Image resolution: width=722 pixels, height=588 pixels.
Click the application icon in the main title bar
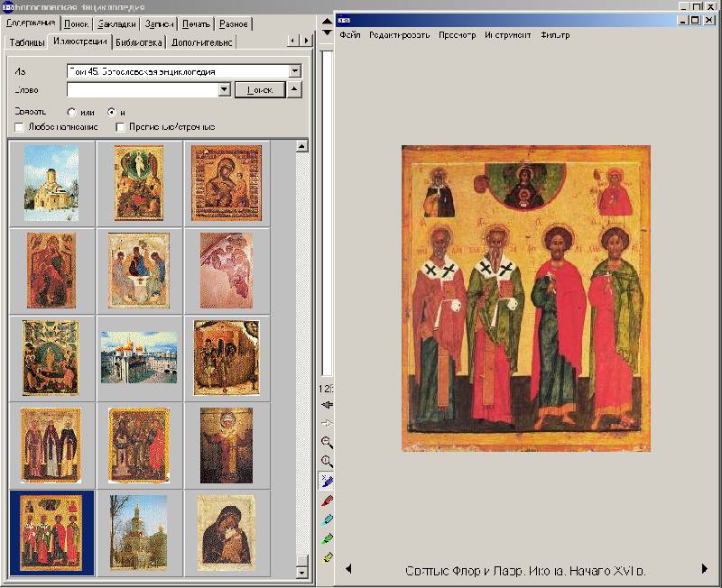(8, 7)
